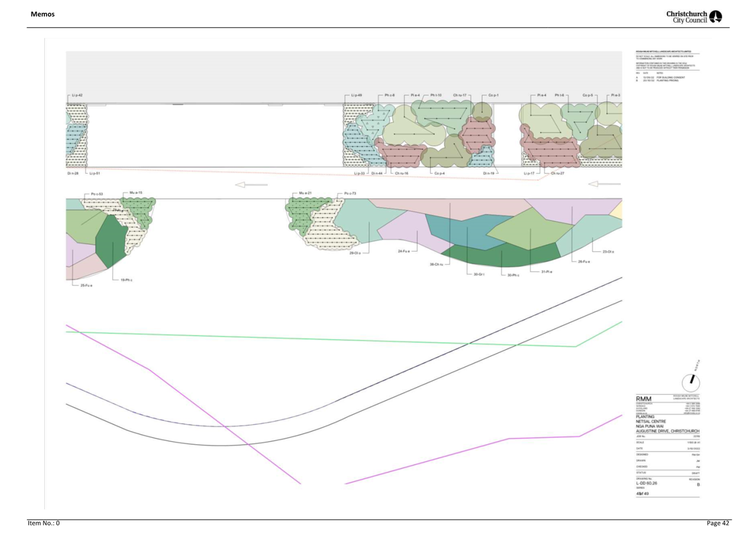The image size is (756, 535).
Task: Click the dark green 19-Ph c planting polygon
Action: (111, 241)
